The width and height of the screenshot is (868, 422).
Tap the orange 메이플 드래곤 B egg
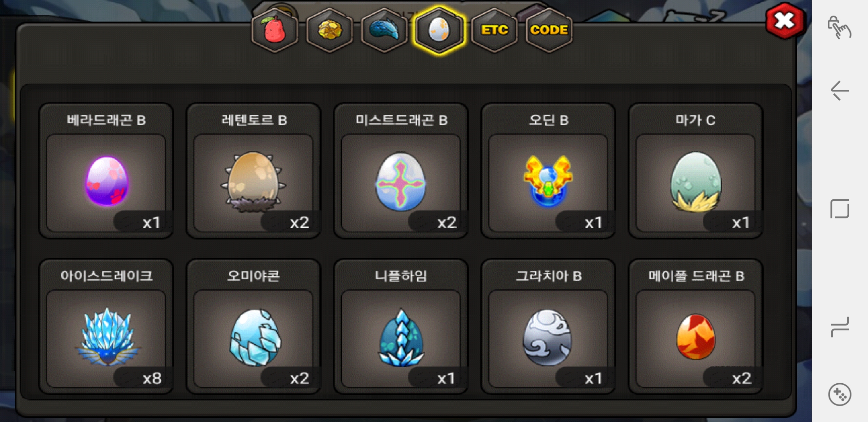[x=696, y=326]
